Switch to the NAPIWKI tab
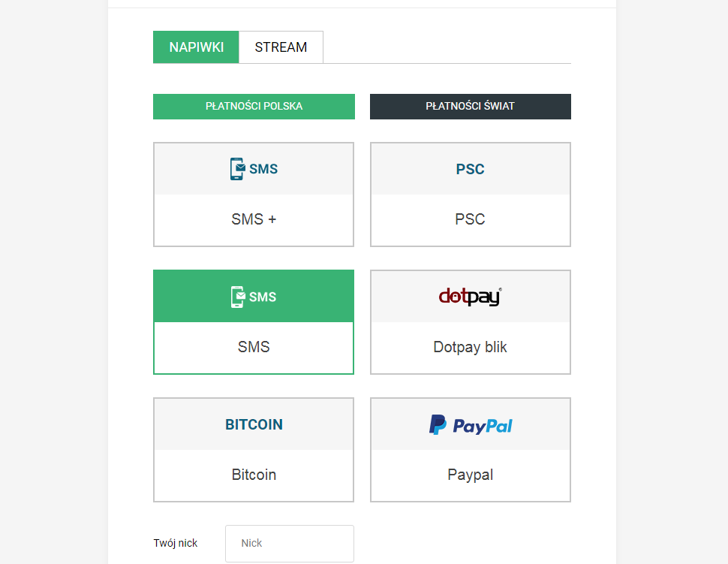Viewport: 728px width, 564px height. pyautogui.click(x=196, y=47)
